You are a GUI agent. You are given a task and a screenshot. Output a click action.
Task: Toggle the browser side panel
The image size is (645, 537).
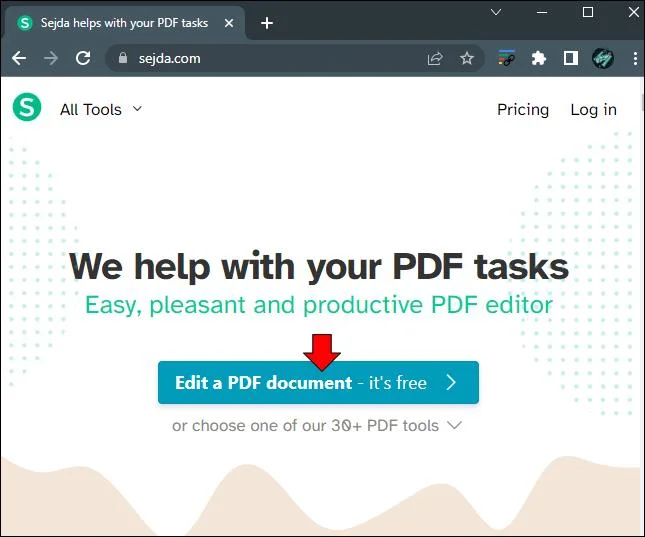pos(571,58)
